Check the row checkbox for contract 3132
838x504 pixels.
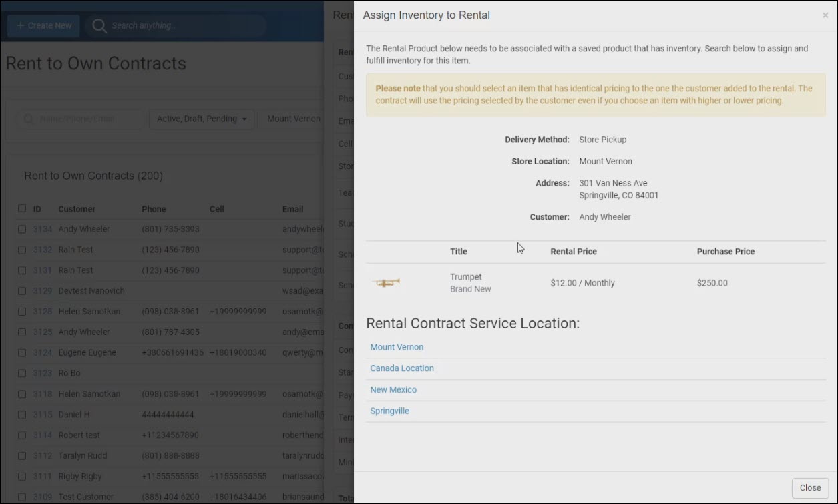(22, 250)
